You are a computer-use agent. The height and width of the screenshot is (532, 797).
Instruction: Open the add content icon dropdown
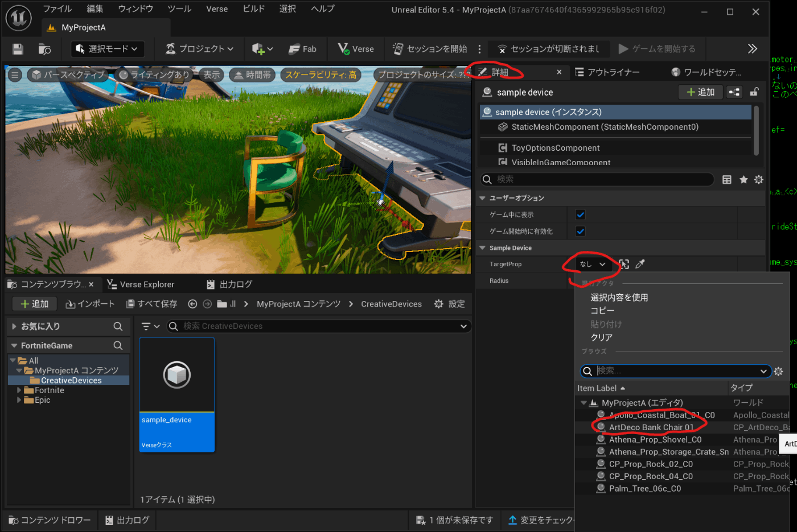(x=262, y=49)
